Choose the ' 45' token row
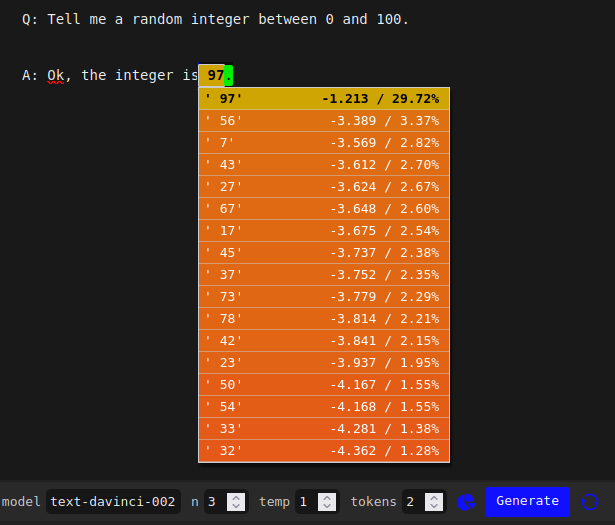 pos(324,253)
